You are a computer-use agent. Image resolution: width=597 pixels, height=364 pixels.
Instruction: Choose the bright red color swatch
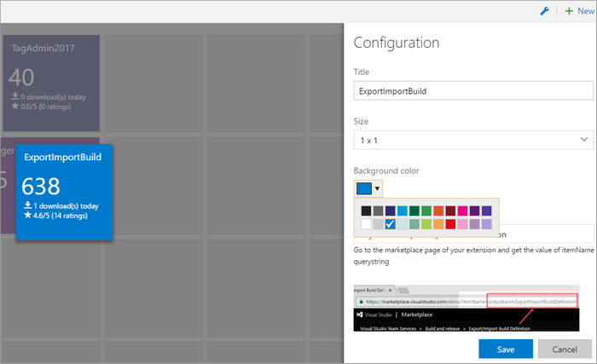pyautogui.click(x=450, y=224)
